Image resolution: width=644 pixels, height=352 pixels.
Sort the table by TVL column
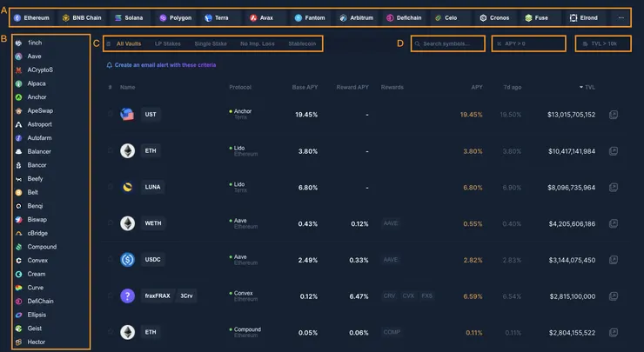coord(587,87)
